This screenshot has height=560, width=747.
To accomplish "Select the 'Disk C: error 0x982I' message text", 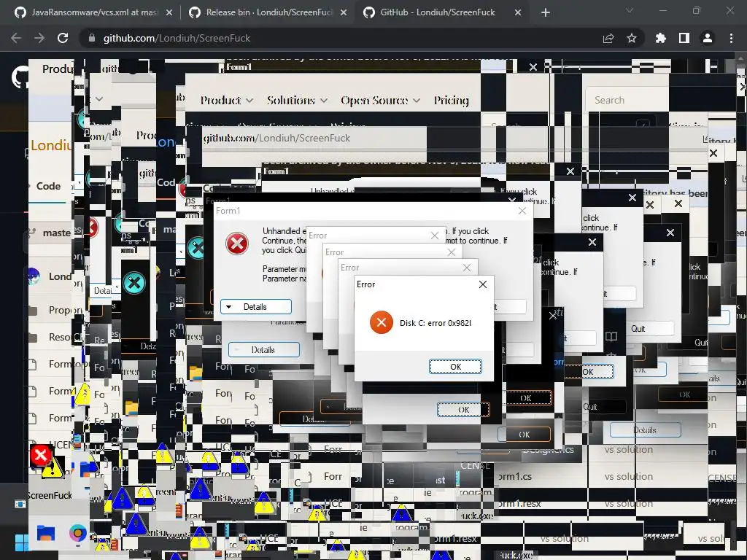I will pyautogui.click(x=436, y=323).
